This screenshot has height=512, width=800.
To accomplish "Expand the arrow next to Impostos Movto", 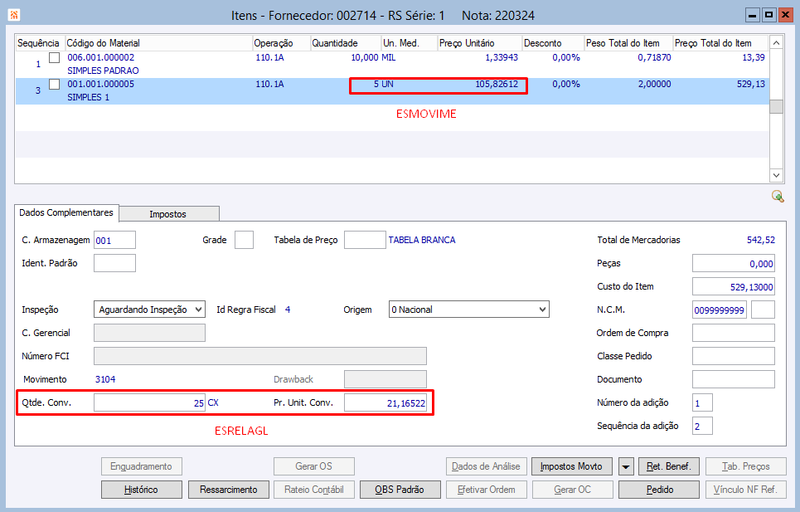I will [x=626, y=467].
